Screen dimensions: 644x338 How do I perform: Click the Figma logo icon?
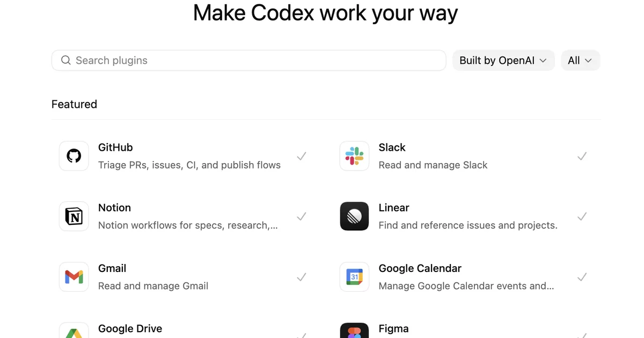[354, 332]
